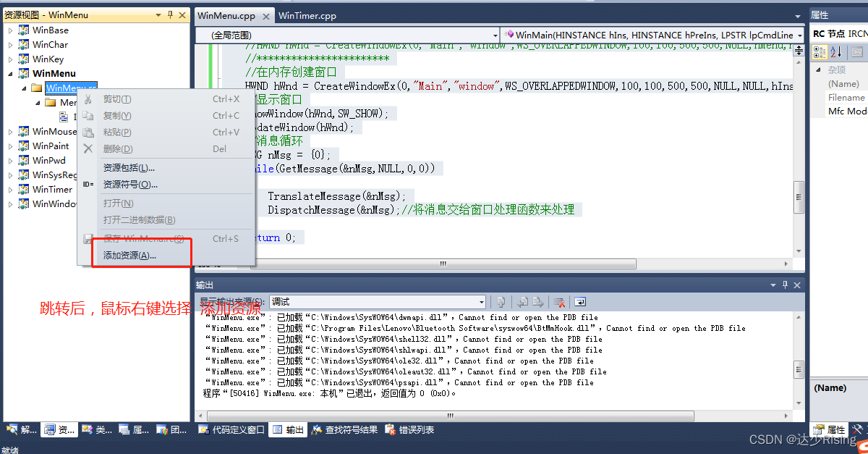
Task: Collapse the 杂项 category in properties
Action: (819, 70)
